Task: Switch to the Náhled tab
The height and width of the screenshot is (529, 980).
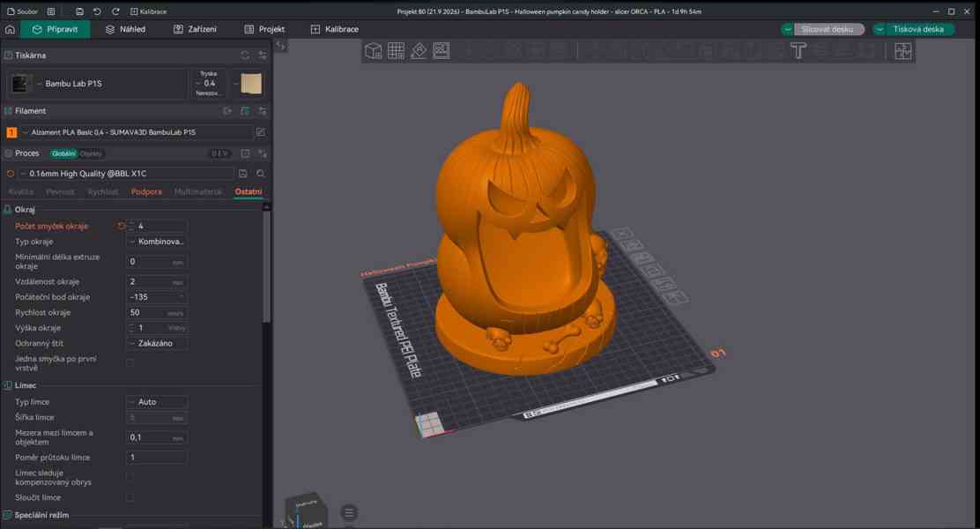Action: pyautogui.click(x=126, y=29)
